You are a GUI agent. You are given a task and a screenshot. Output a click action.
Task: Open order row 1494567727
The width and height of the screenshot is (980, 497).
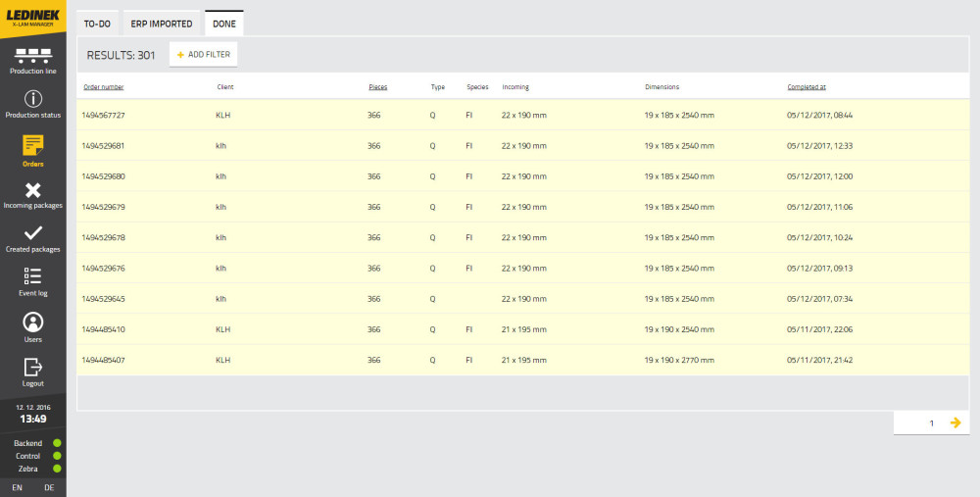click(103, 115)
